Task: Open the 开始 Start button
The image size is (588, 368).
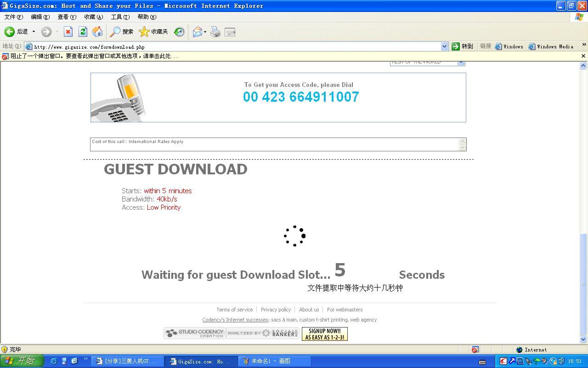Action: point(22,361)
